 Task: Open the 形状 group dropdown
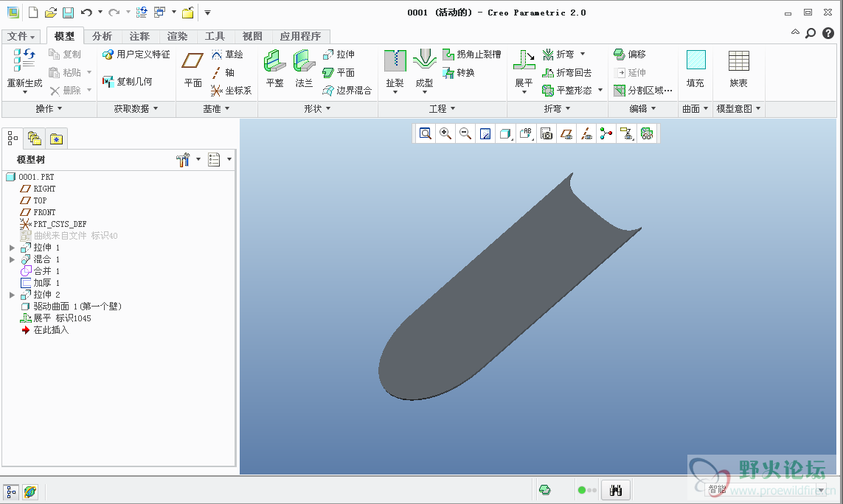point(318,108)
